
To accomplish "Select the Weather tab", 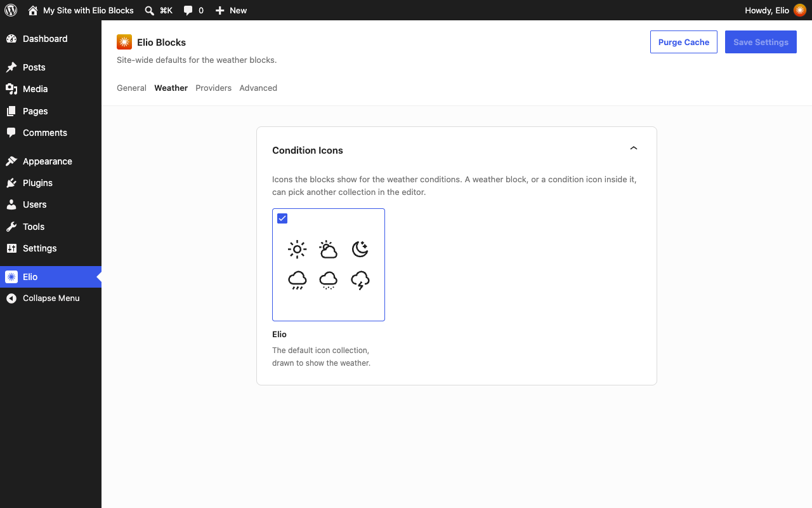I will coord(171,88).
